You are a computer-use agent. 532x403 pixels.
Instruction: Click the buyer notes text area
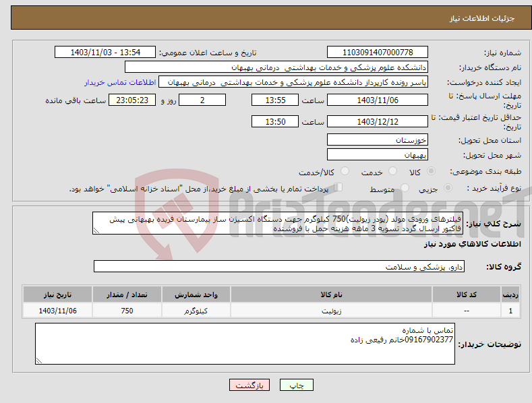click(245, 344)
